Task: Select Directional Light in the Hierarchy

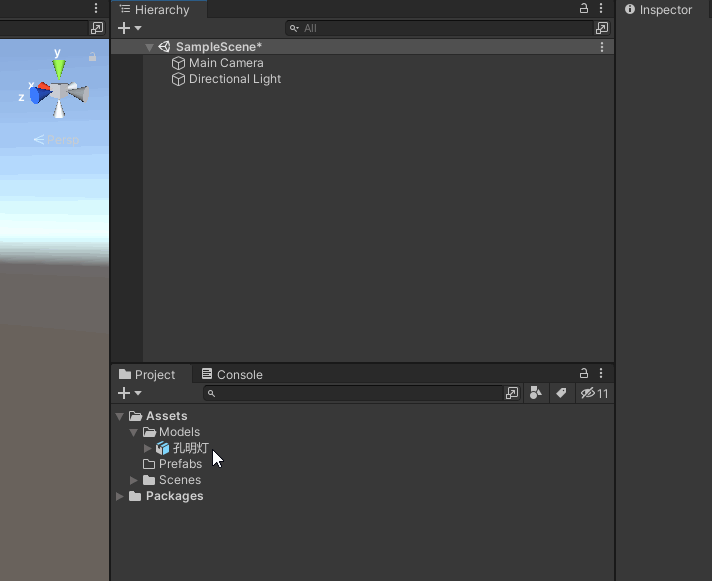Action: coord(235,79)
